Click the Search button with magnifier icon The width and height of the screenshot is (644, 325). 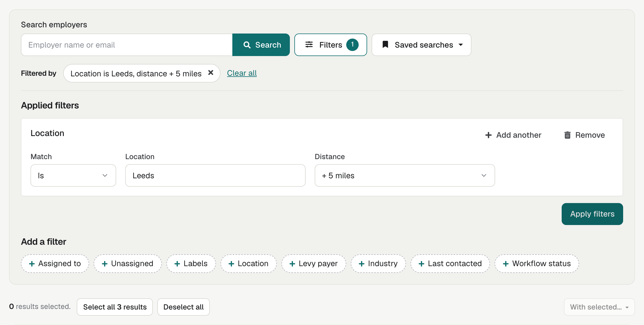261,45
